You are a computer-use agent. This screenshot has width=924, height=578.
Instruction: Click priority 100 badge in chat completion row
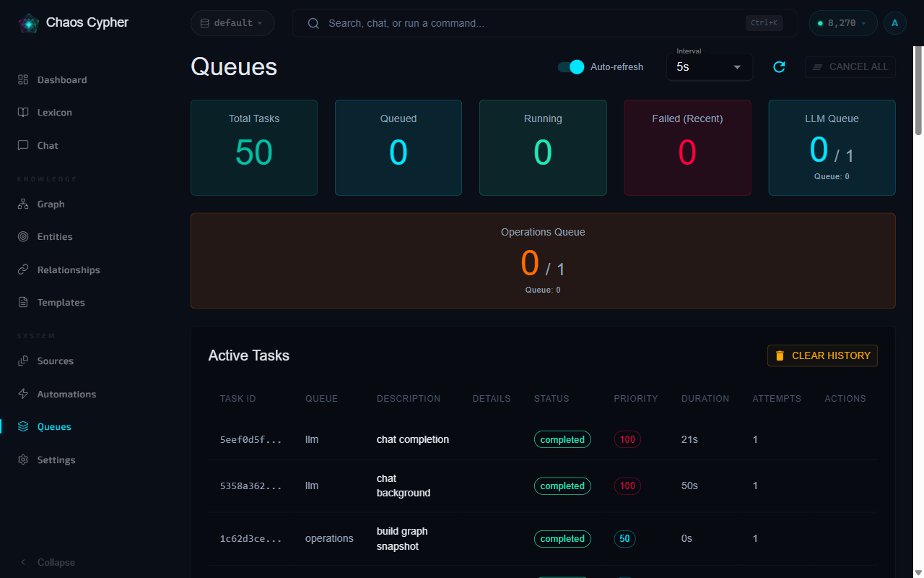[x=627, y=439]
